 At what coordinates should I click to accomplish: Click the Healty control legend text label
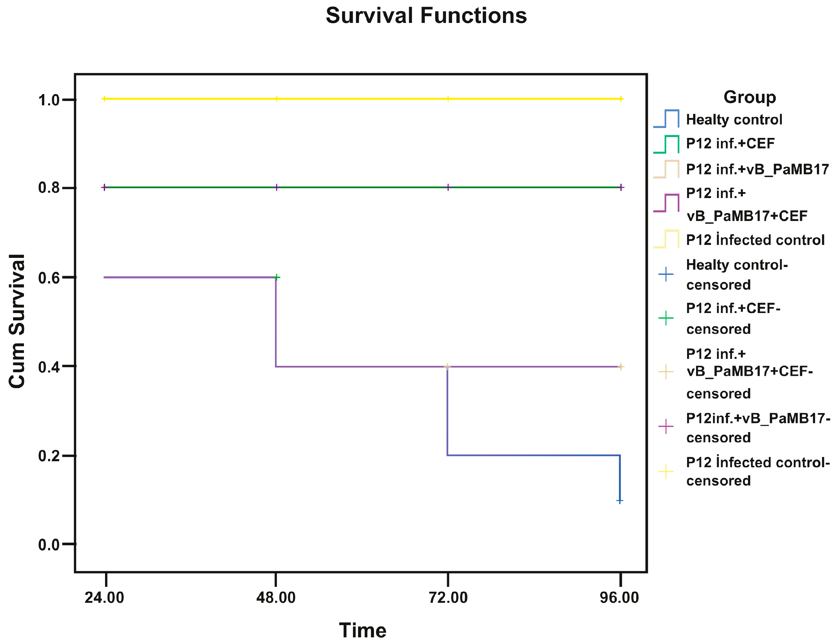(734, 120)
